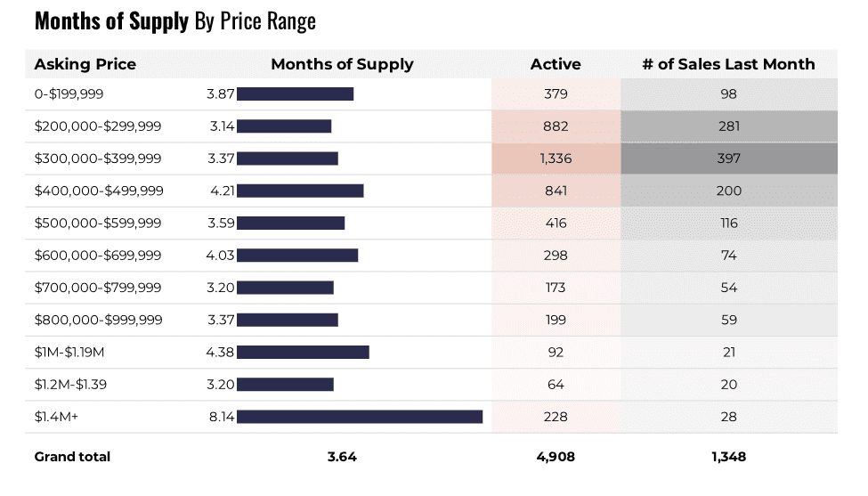The image size is (868, 496).
Task: Click the Active column header
Action: [556, 64]
